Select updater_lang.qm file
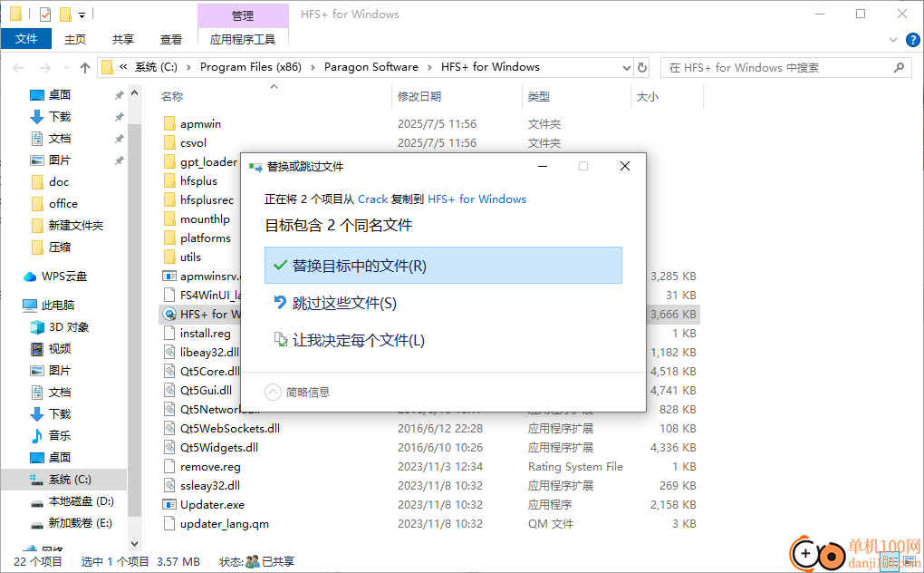Image resolution: width=924 pixels, height=573 pixels. pos(225,523)
